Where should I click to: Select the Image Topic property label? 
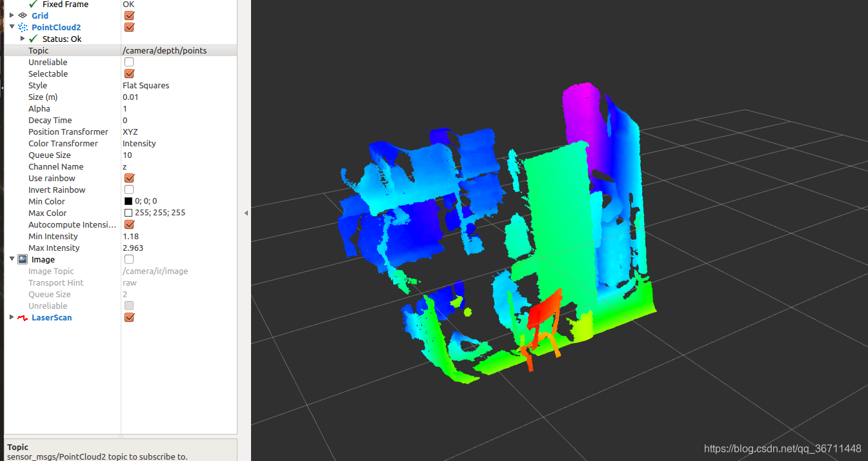(x=51, y=271)
